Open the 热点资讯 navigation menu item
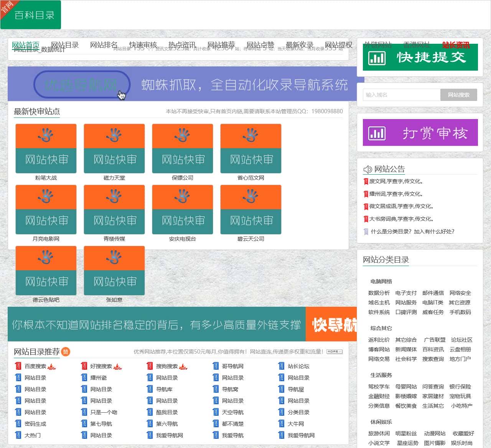 [182, 45]
